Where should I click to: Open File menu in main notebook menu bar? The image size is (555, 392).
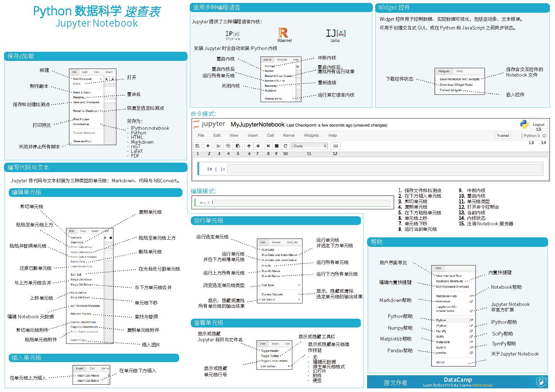[x=201, y=135]
